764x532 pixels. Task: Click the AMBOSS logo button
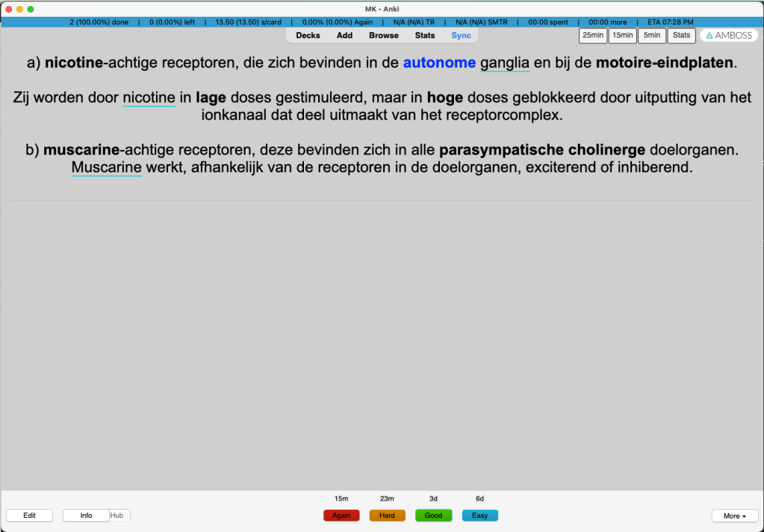(729, 36)
